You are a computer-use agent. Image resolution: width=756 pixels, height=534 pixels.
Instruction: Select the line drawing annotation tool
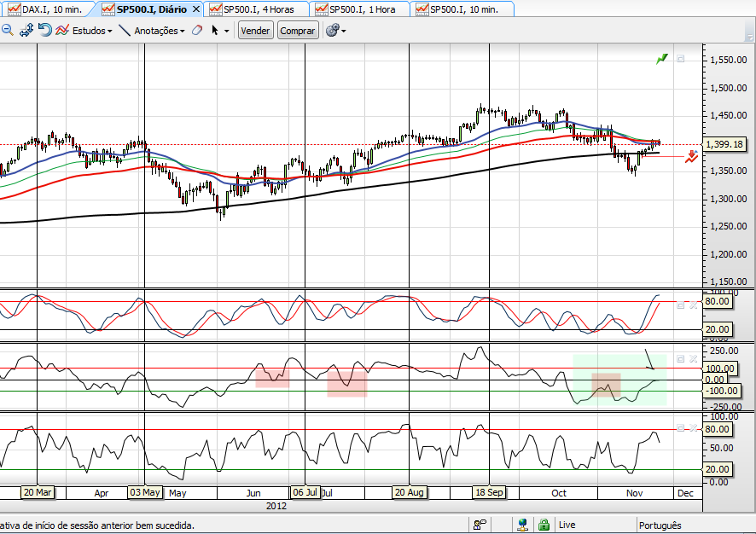point(125,31)
